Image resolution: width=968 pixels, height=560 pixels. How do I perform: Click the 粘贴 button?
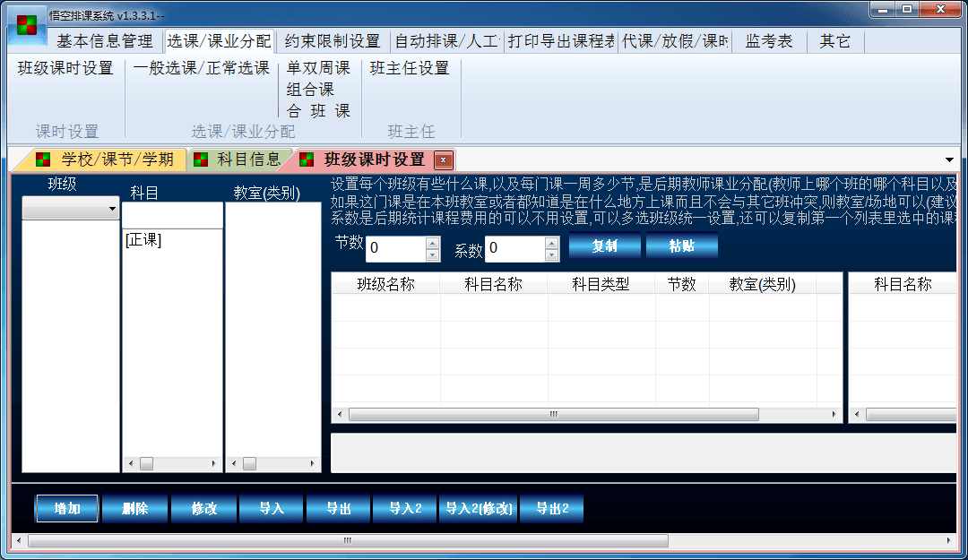tap(682, 246)
